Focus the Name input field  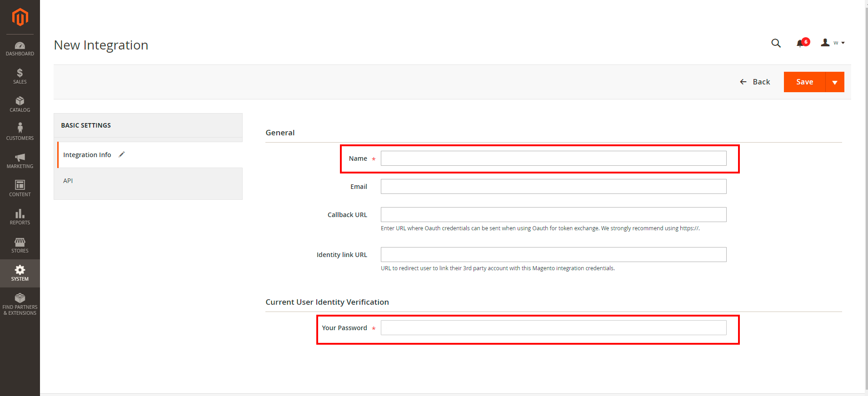point(553,158)
